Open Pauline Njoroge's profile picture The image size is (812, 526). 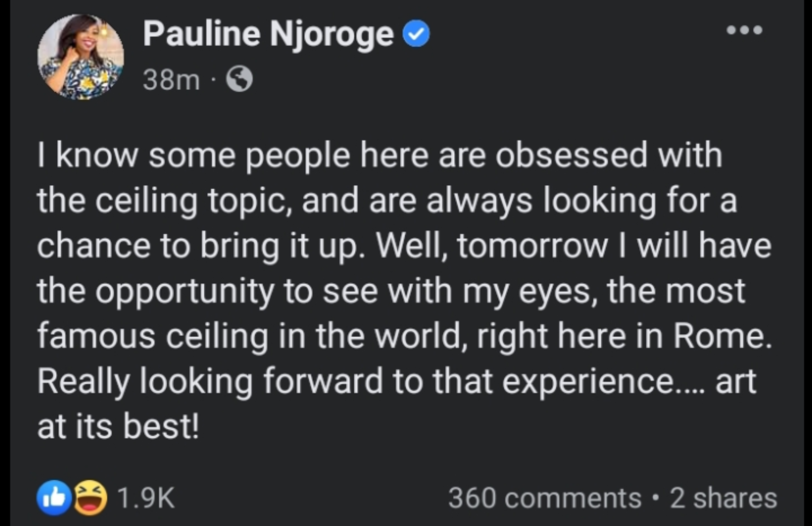click(80, 57)
